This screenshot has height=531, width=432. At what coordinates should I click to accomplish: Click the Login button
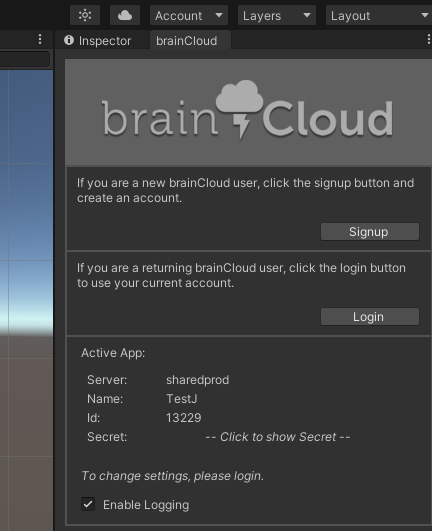[x=370, y=317]
